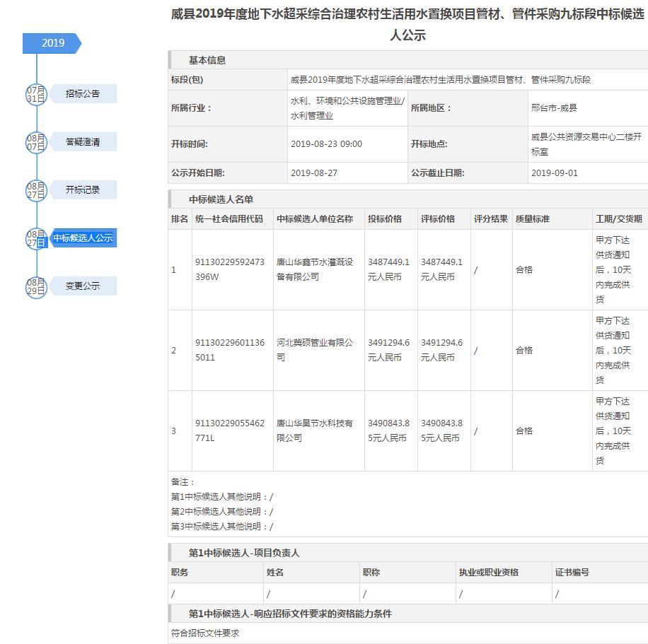
Task: Click the 中标候选人名单 section header
Action: pyautogui.click(x=221, y=200)
